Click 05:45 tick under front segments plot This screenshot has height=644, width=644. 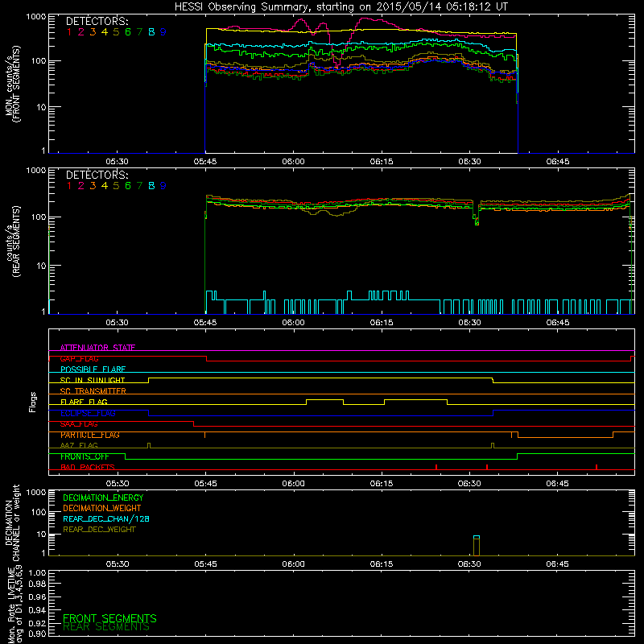205,162
